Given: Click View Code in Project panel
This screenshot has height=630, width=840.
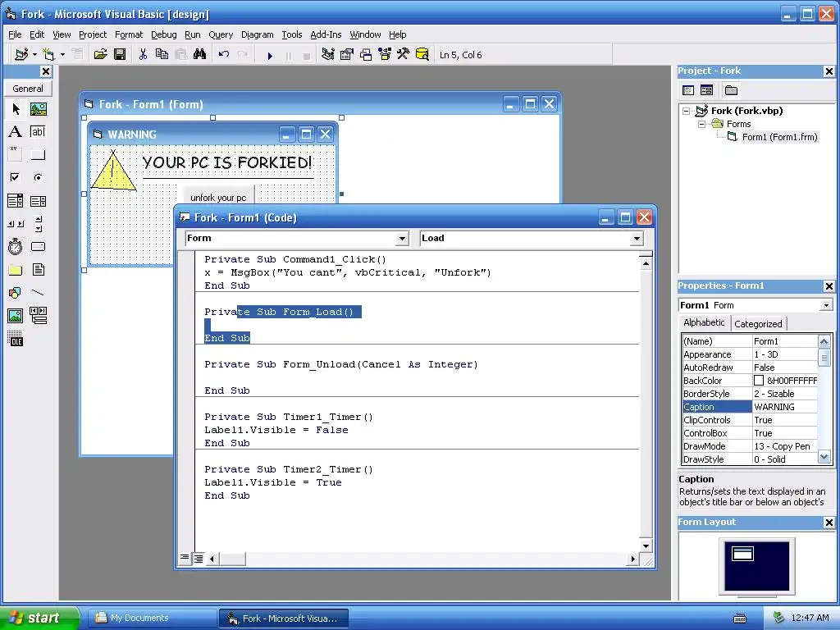Looking at the screenshot, I should pyautogui.click(x=688, y=90).
